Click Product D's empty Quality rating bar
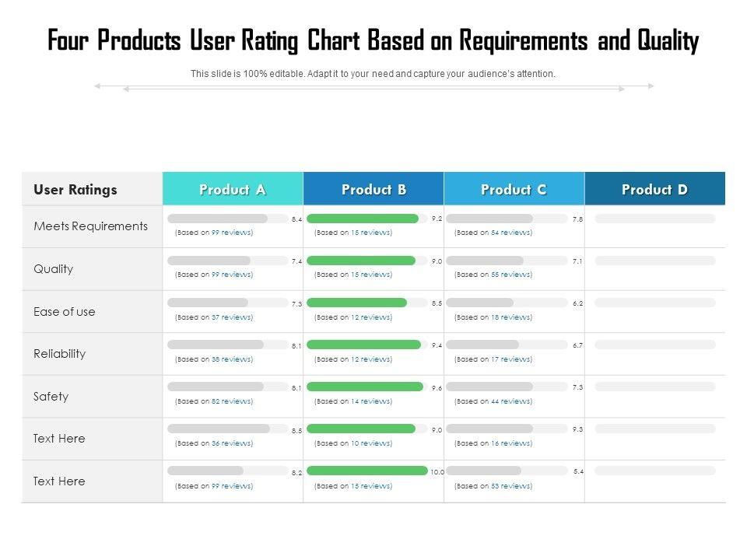The height and width of the screenshot is (560, 747). tap(654, 261)
